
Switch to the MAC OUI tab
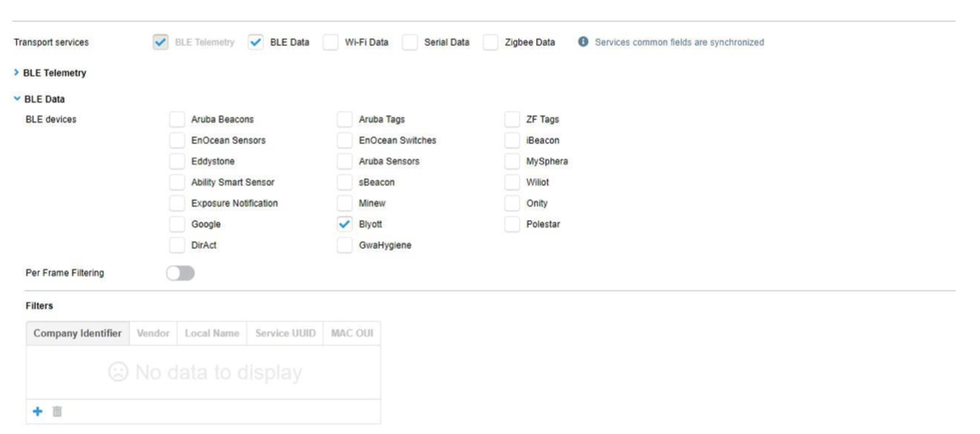tap(351, 333)
